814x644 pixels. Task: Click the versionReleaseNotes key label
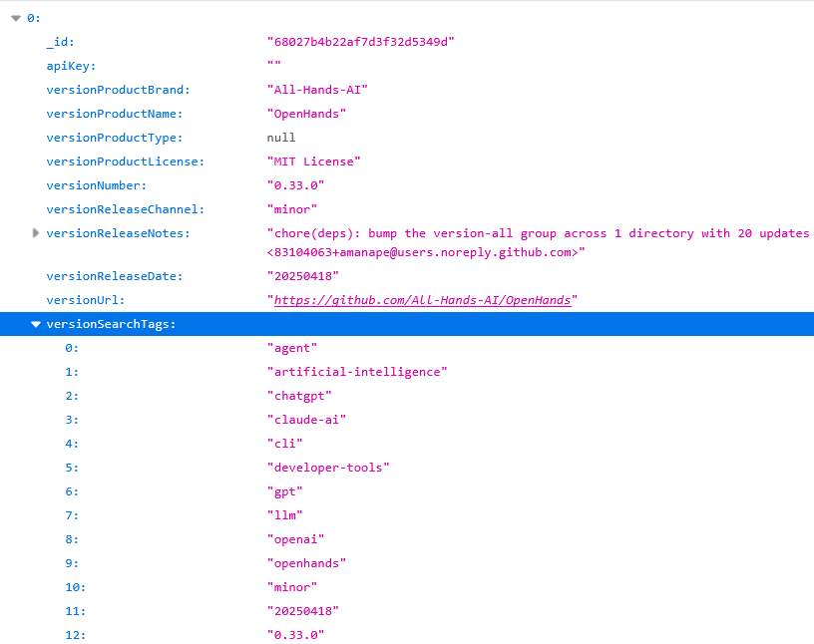[119, 233]
